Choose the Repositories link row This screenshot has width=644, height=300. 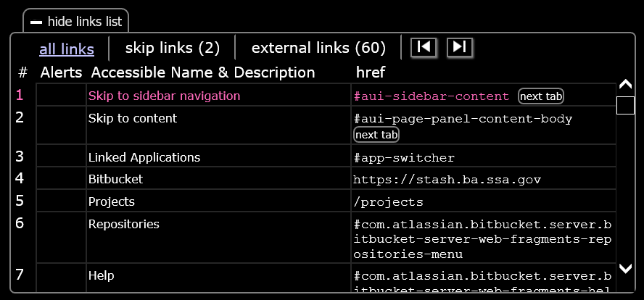[x=124, y=224]
